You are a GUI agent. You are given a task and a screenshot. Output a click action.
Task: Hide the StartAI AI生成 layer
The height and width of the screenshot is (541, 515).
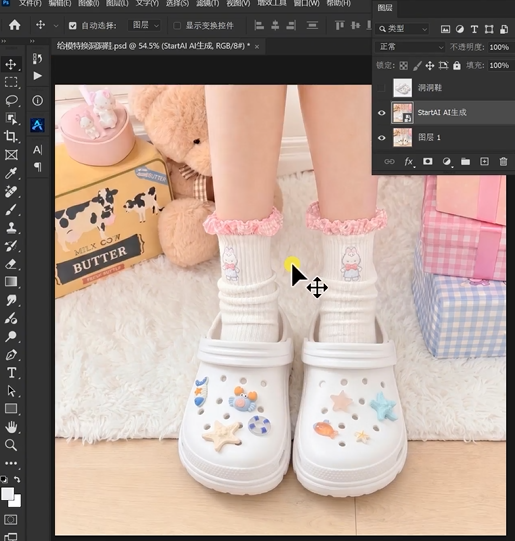(382, 113)
